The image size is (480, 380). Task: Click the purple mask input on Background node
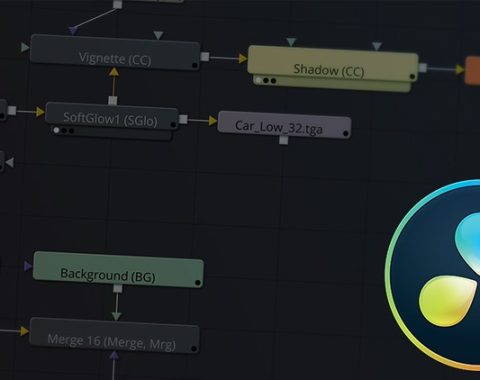click(x=28, y=266)
